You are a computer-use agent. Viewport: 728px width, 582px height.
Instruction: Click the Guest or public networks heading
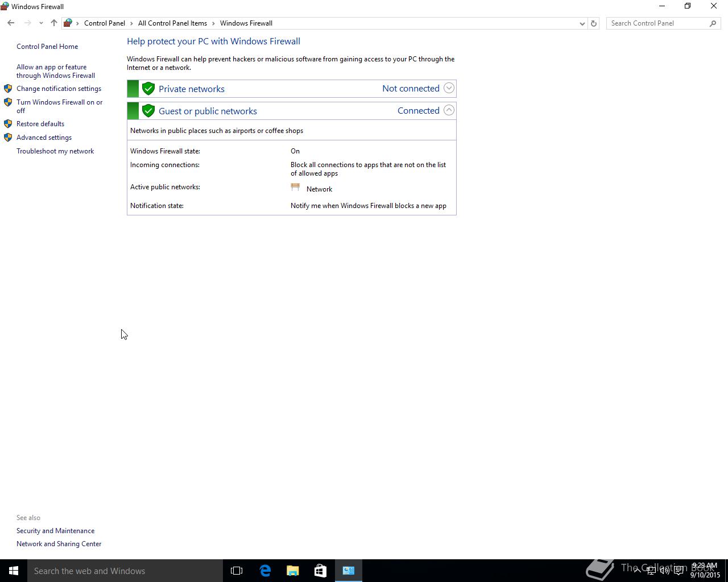[208, 111]
